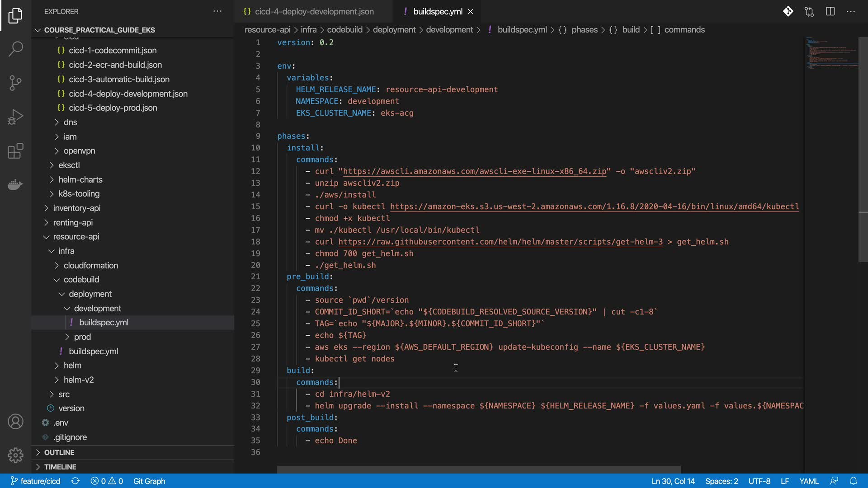Close the buildspec.yml tab
The height and width of the screenshot is (488, 868).
471,12
